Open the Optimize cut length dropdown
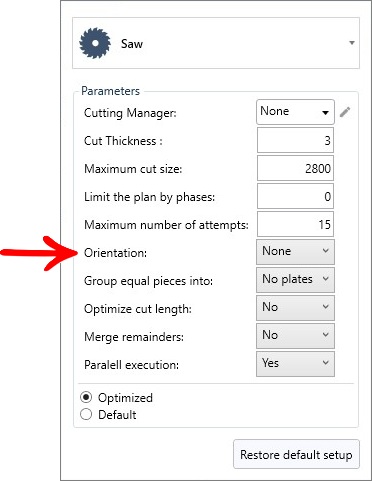 [x=295, y=308]
